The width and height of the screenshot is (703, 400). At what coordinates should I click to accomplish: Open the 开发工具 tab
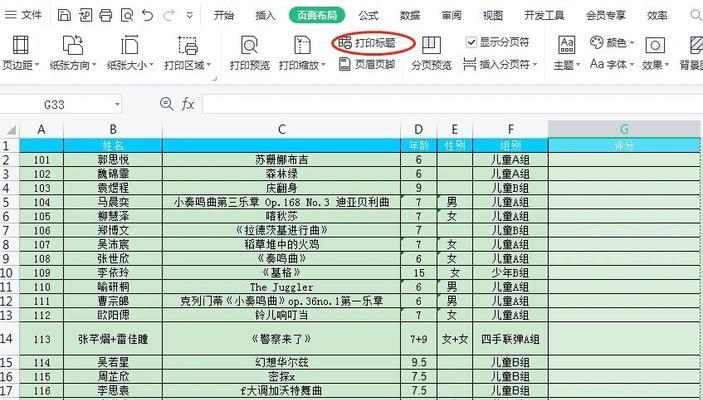pyautogui.click(x=544, y=15)
